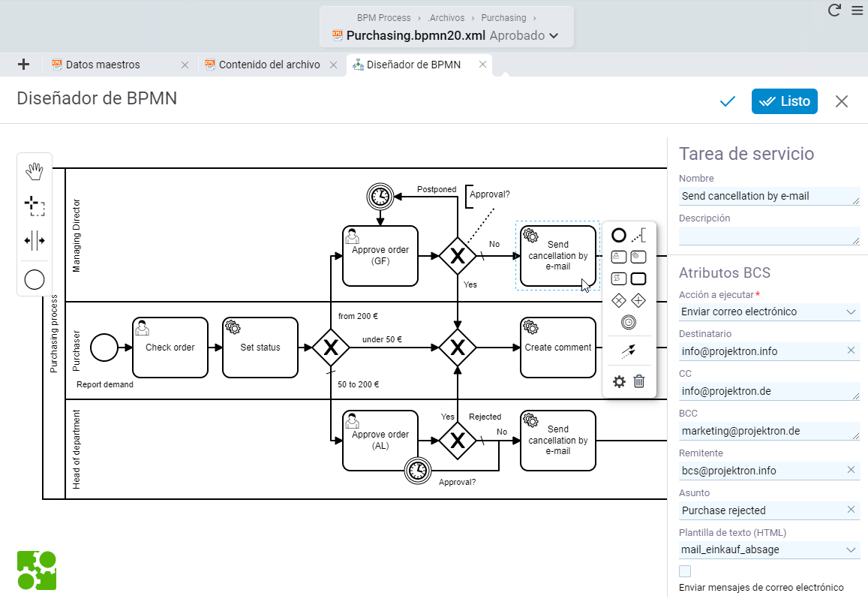Click the reload icon at top right
The image size is (868, 602).
[834, 10]
